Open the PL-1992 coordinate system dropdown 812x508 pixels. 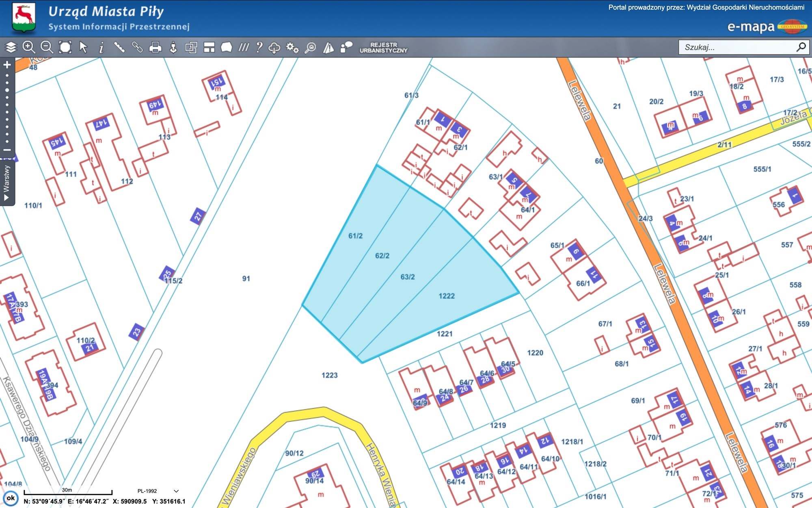click(x=176, y=491)
